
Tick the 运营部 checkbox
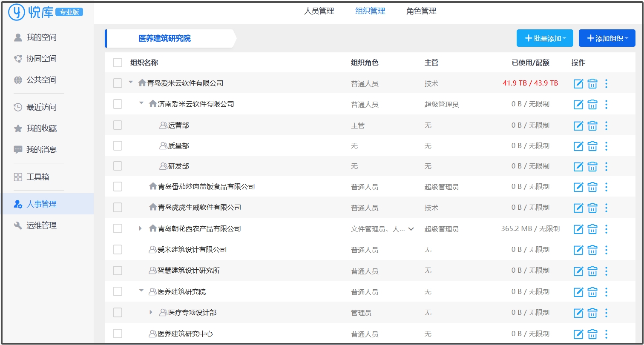[x=118, y=125]
